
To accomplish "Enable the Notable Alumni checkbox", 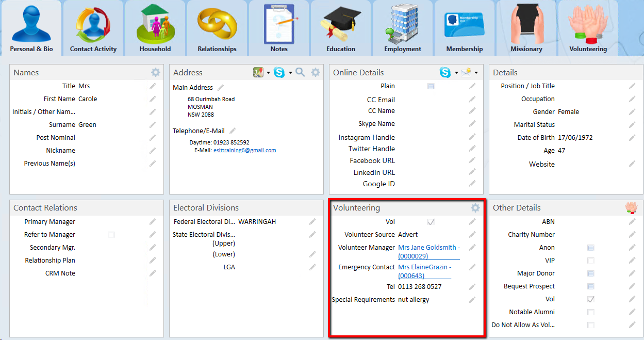I will pos(591,312).
